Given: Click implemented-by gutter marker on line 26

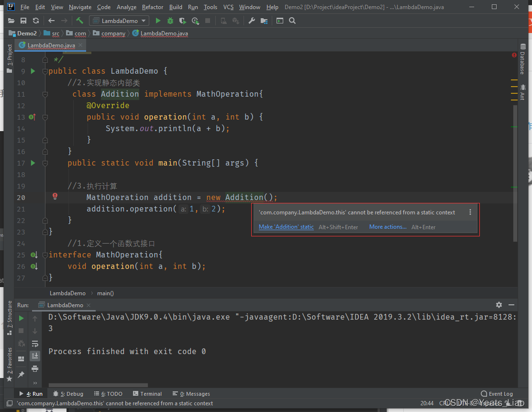Looking at the screenshot, I should (34, 267).
